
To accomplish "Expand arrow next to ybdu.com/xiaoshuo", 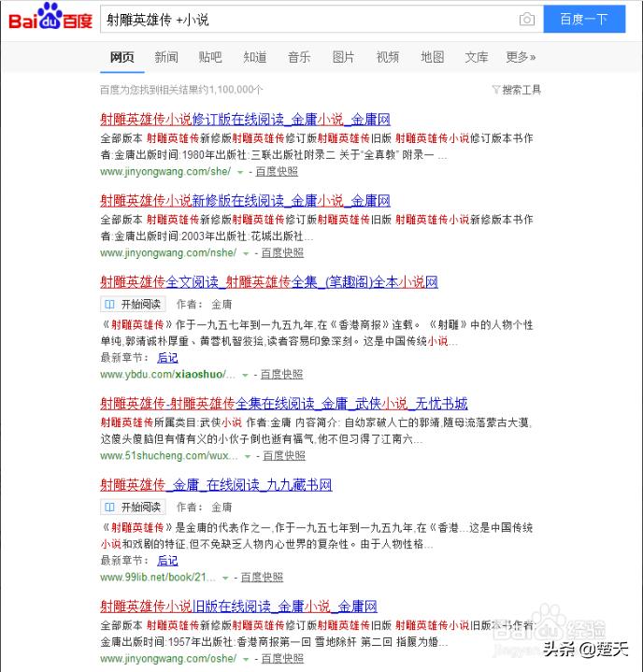I will coord(245,376).
